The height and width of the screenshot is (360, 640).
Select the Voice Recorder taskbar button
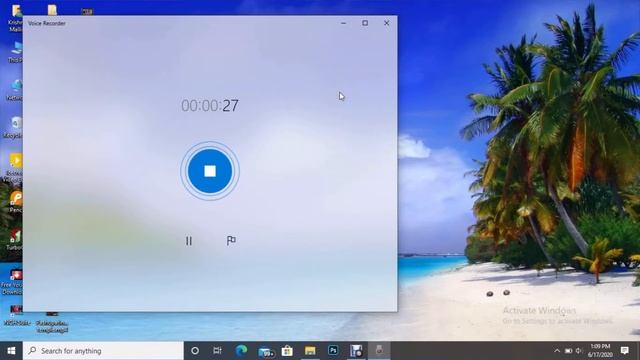tap(379, 351)
